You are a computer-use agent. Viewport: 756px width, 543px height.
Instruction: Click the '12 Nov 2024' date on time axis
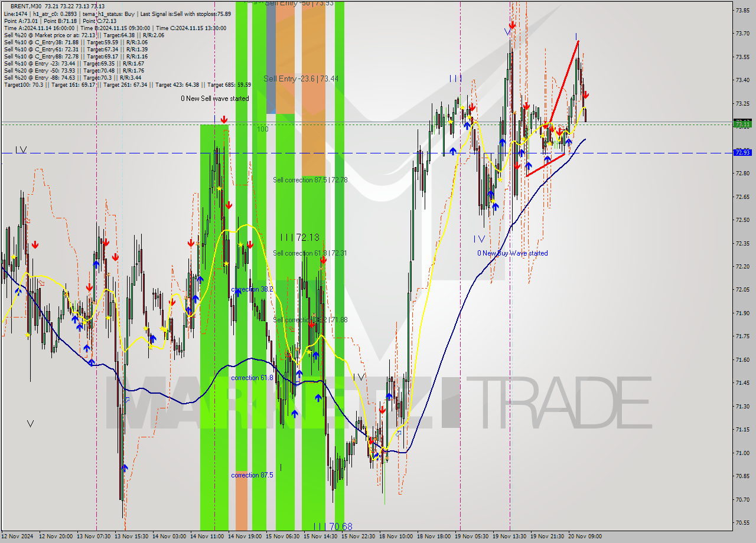click(18, 537)
